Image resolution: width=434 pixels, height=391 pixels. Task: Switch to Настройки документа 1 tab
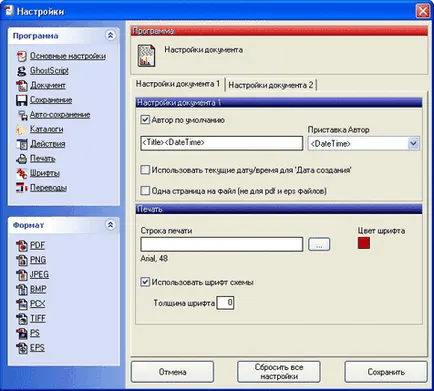178,84
